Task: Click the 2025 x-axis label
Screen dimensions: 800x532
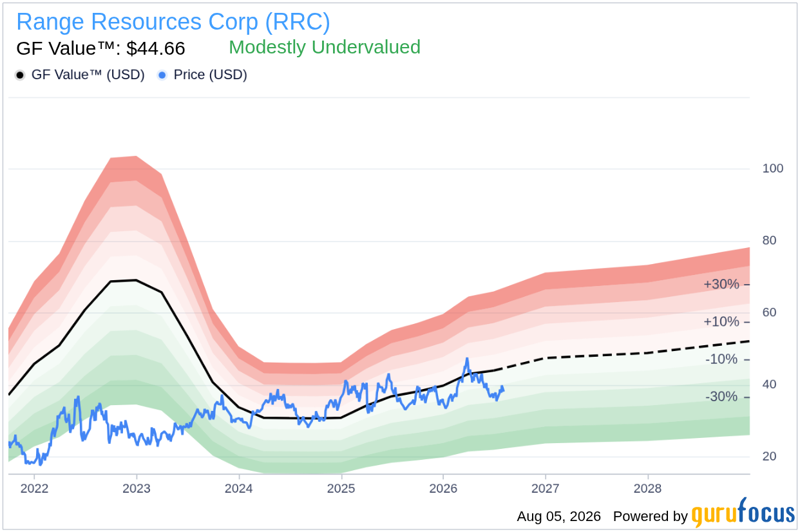Action: [341, 488]
